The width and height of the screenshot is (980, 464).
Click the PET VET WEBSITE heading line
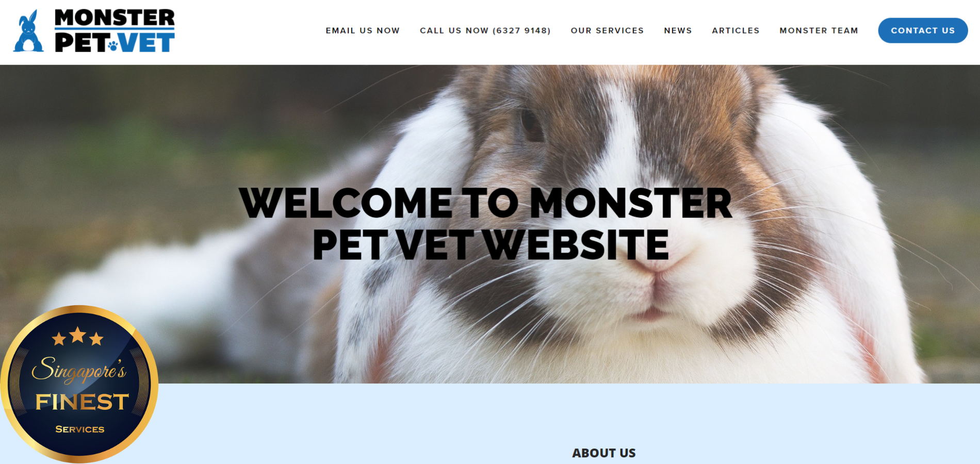(491, 244)
